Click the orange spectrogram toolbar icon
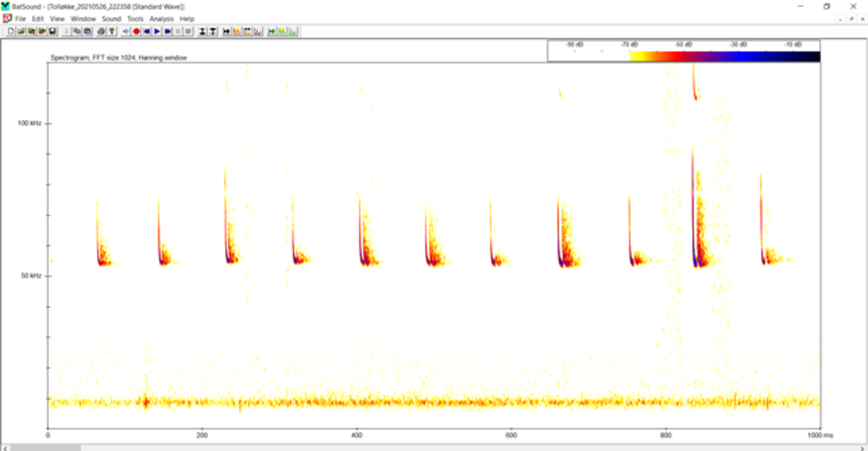 tap(237, 32)
